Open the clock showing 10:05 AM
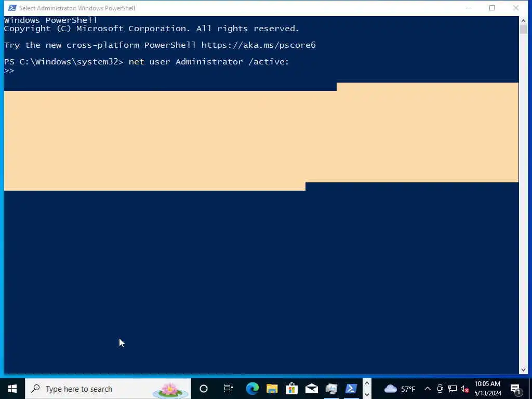Viewport: 532px width, 399px height. pos(487,389)
